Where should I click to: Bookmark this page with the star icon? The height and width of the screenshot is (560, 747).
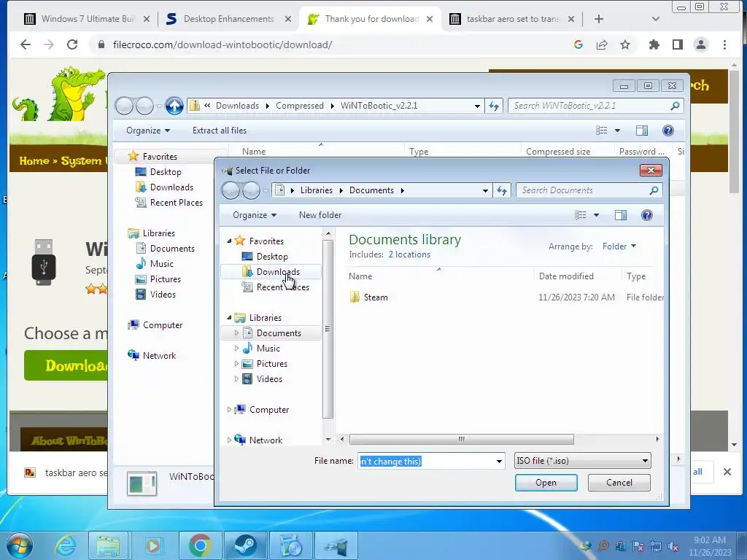click(x=625, y=44)
